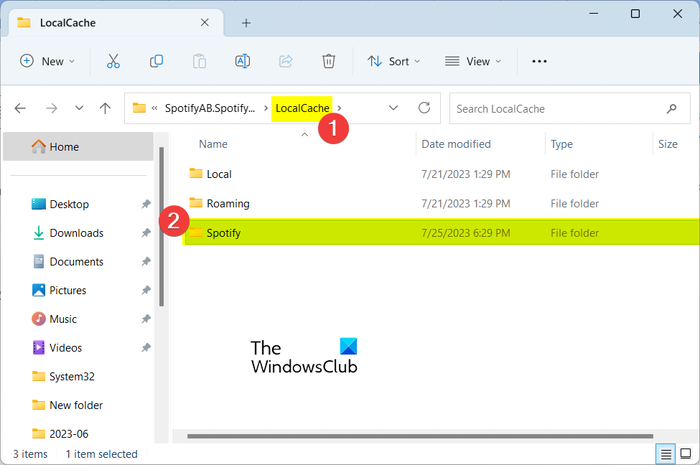
Task: Switch to details view in status bar
Action: click(666, 454)
